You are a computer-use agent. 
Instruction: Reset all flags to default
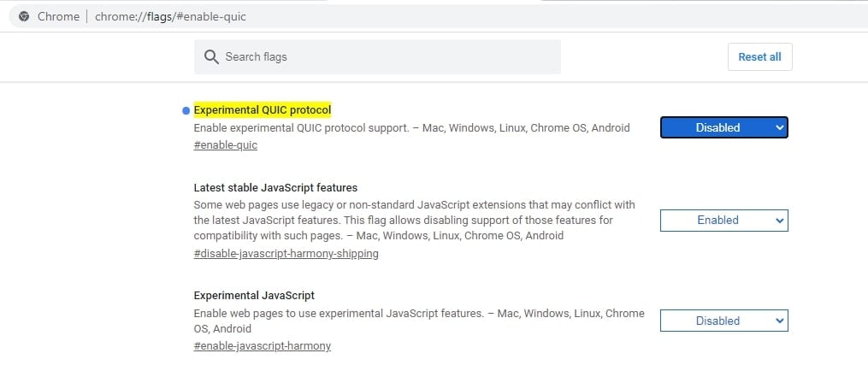pos(759,57)
